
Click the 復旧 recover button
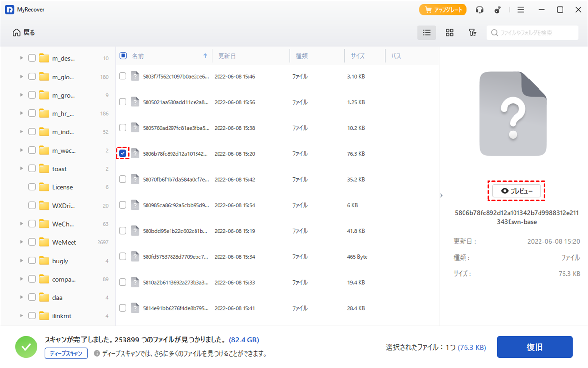(535, 347)
